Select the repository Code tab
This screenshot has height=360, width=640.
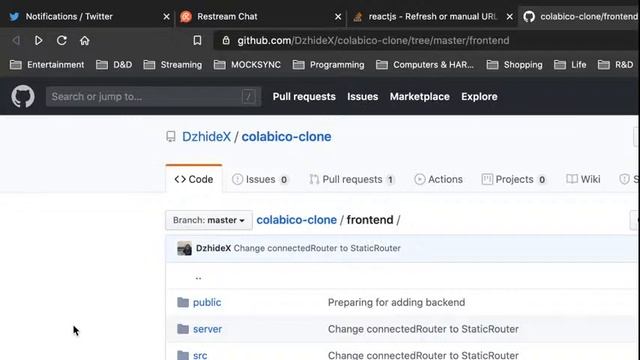tap(194, 179)
